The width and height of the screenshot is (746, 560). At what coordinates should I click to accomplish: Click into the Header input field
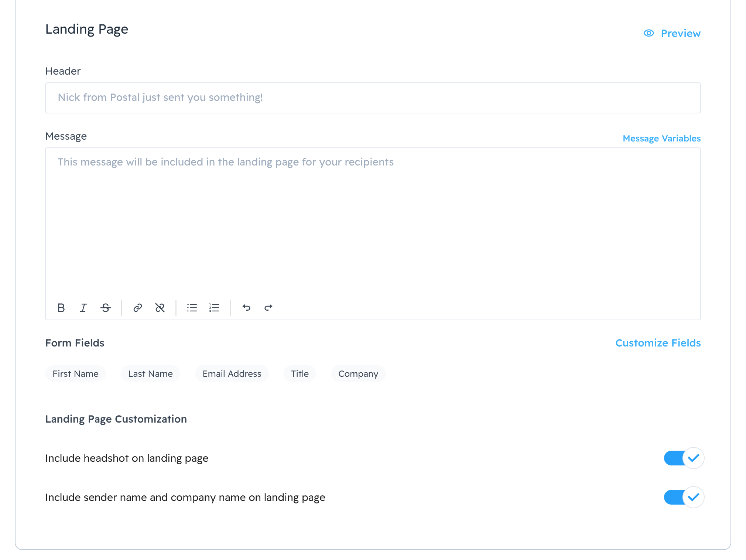[x=373, y=98]
